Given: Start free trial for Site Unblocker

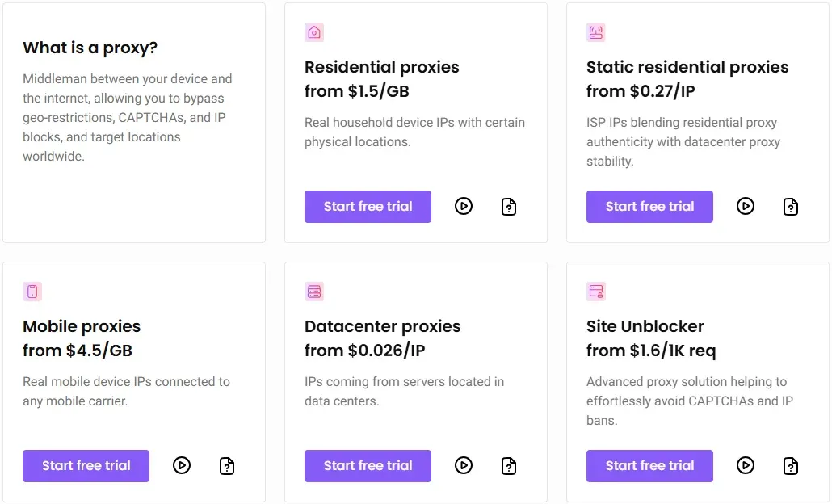Looking at the screenshot, I should point(649,466).
